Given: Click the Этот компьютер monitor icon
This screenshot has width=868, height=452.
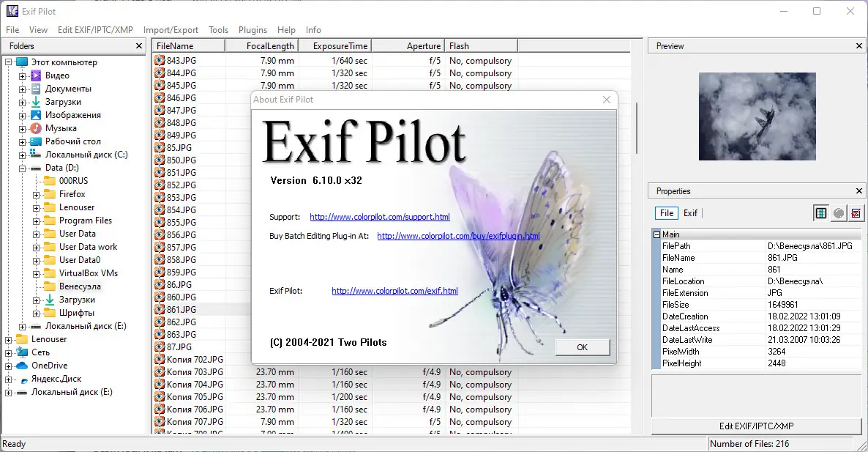Looking at the screenshot, I should (x=22, y=62).
